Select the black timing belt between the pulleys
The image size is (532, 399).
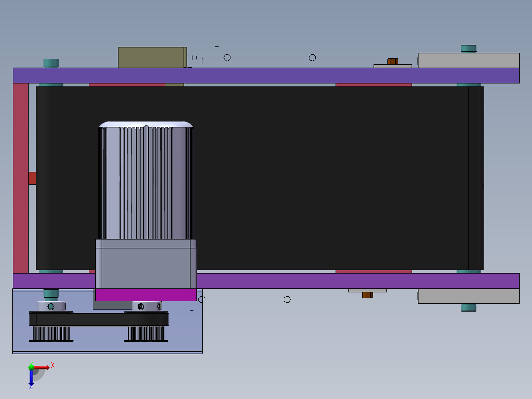pyautogui.click(x=99, y=319)
